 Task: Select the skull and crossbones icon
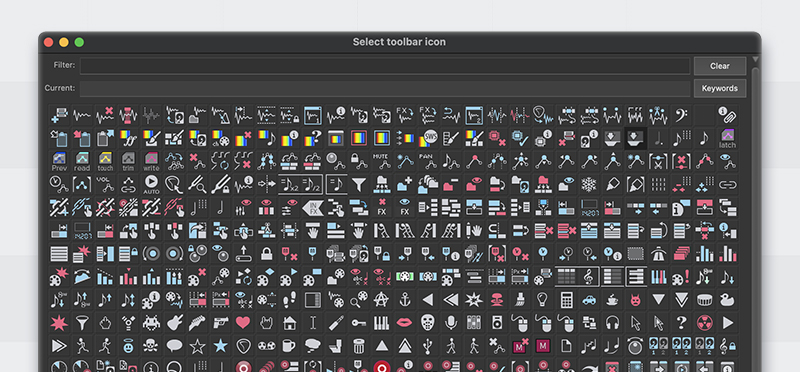[151, 345]
